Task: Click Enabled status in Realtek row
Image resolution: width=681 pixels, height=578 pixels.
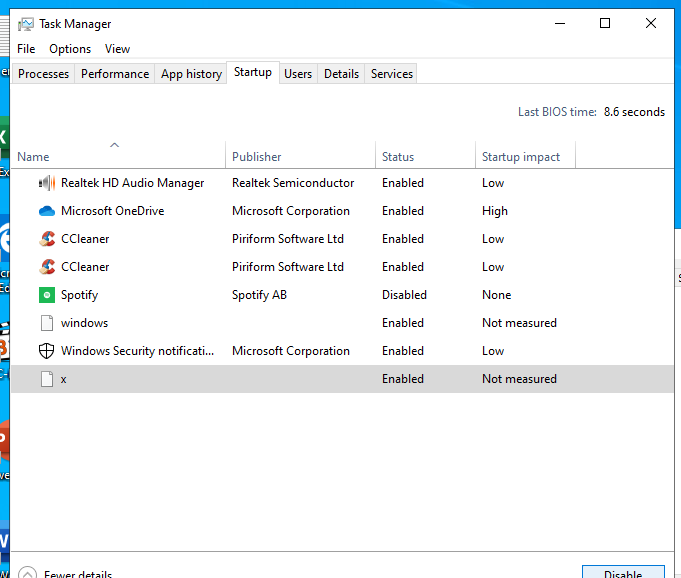Action: point(403,183)
